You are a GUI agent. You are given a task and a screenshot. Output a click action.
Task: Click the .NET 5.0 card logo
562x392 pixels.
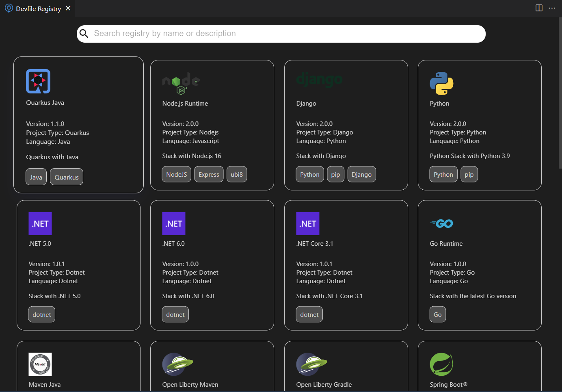click(40, 223)
